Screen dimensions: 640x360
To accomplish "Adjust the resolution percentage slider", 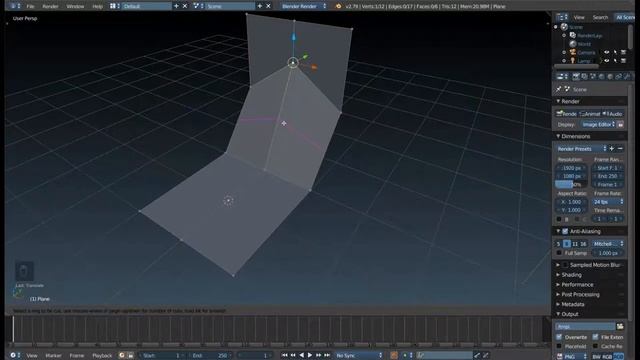I will [571, 184].
